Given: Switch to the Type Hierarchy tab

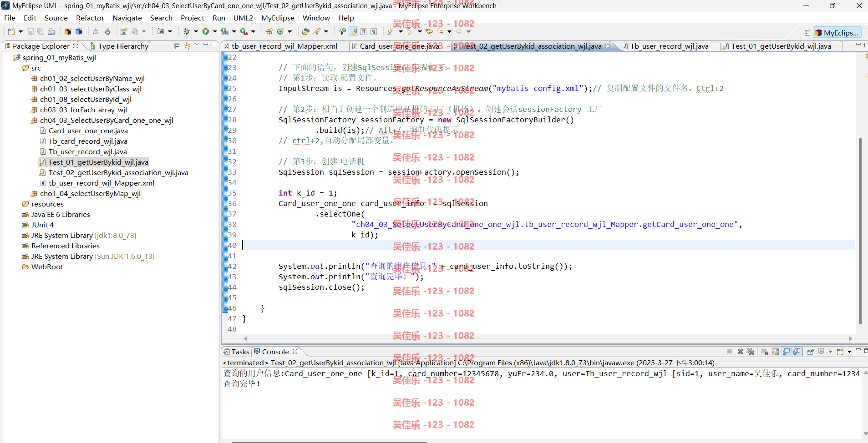Looking at the screenshot, I should pos(119,46).
